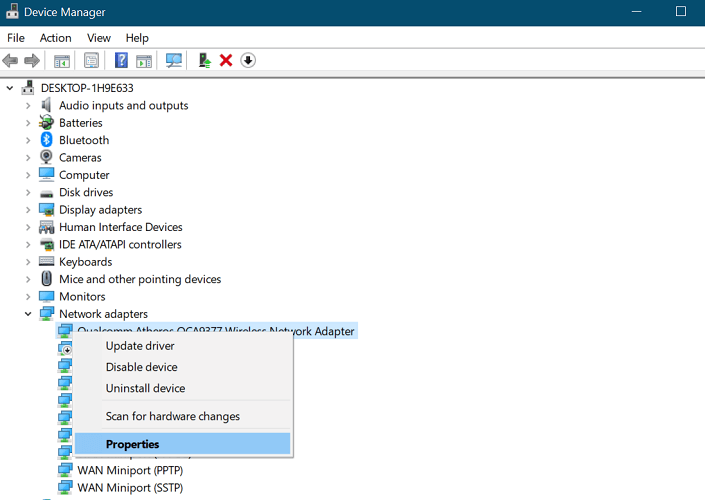Select the Qualcomm Atheros Wireless Network Adapter row
The width and height of the screenshot is (705, 500).
click(x=207, y=330)
